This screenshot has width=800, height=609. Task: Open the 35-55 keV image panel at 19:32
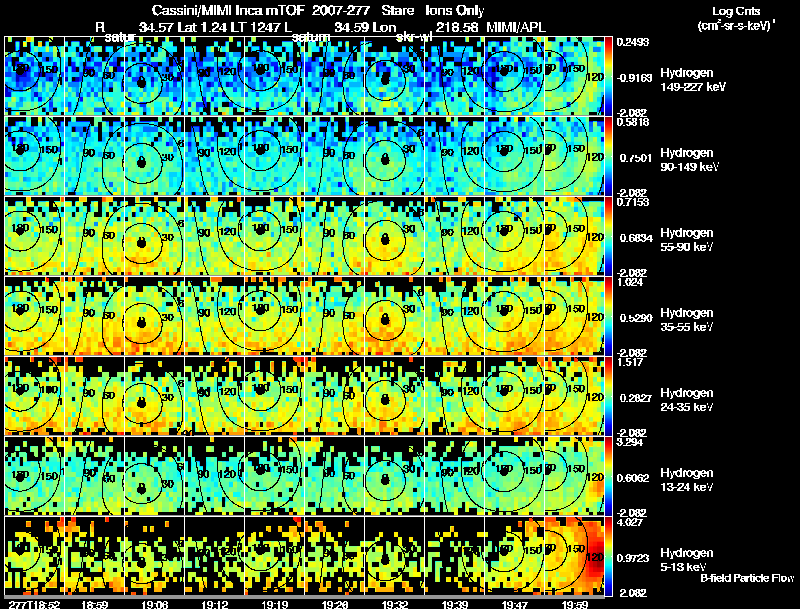pyautogui.click(x=395, y=316)
